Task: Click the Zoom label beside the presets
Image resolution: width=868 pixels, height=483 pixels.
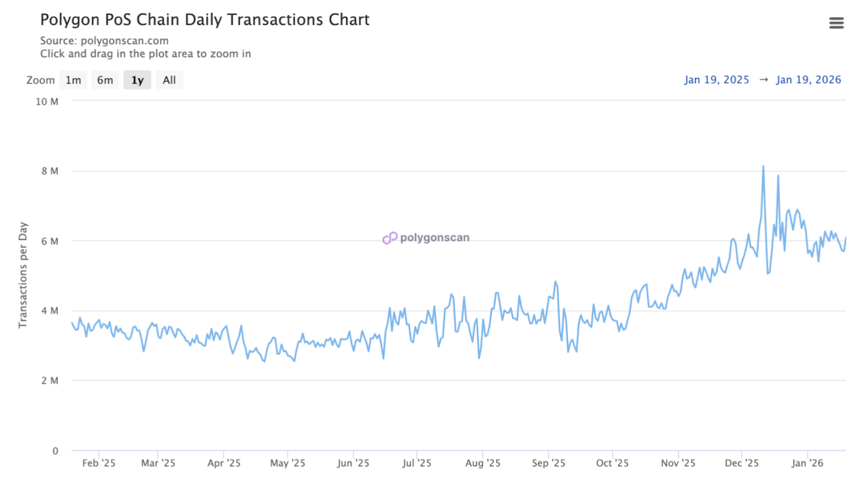Action: coord(40,80)
